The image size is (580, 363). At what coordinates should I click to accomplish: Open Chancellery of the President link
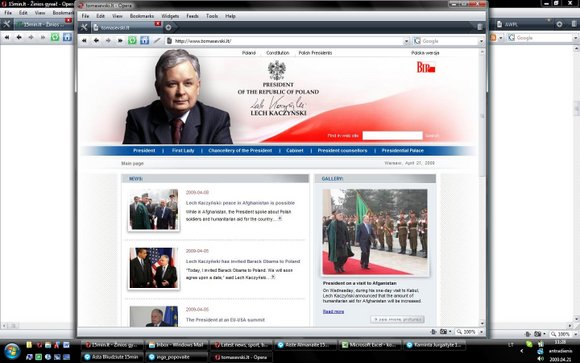[240, 151]
